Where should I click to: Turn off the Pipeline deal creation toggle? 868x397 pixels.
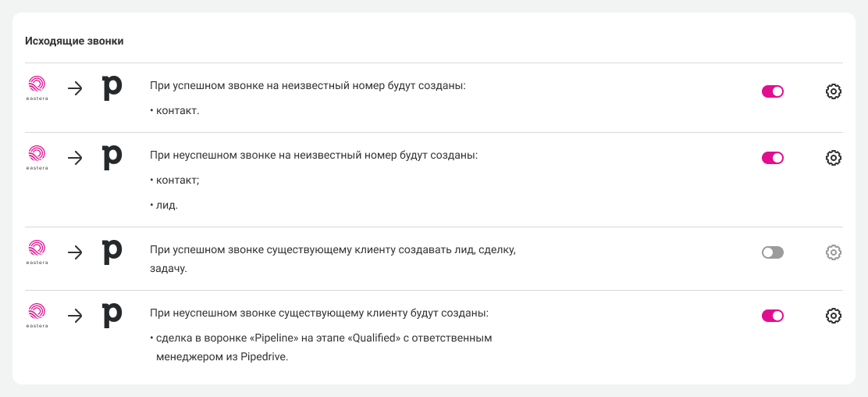click(772, 316)
